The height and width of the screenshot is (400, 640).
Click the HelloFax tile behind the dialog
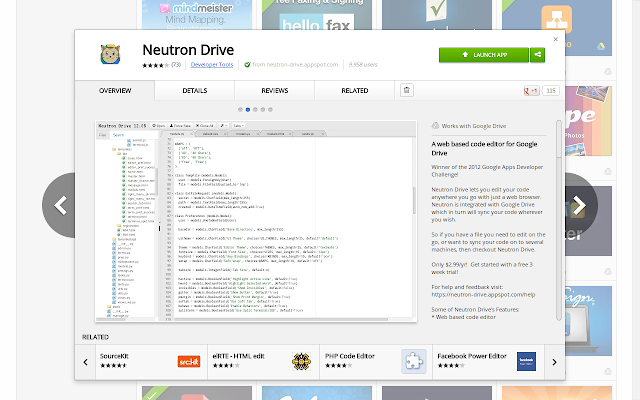tap(317, 15)
